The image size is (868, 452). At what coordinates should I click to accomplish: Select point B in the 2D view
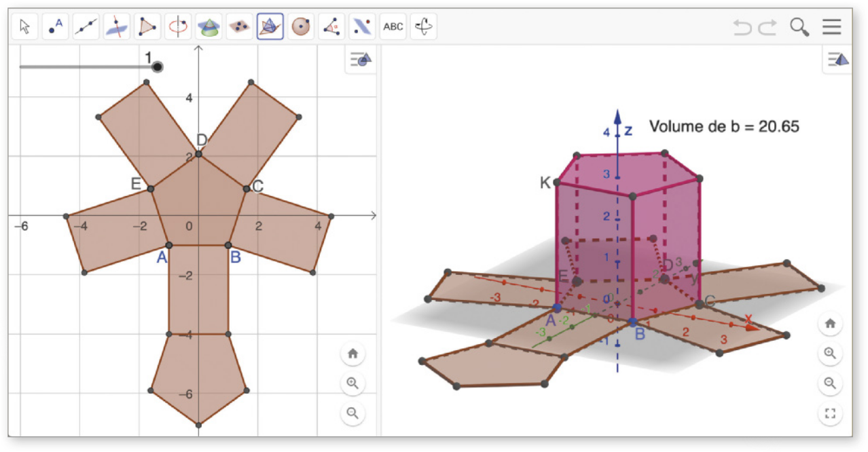(228, 245)
